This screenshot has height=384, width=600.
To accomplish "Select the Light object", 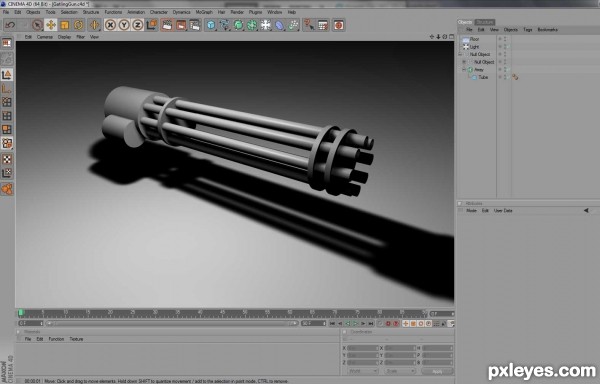I will click(x=474, y=47).
